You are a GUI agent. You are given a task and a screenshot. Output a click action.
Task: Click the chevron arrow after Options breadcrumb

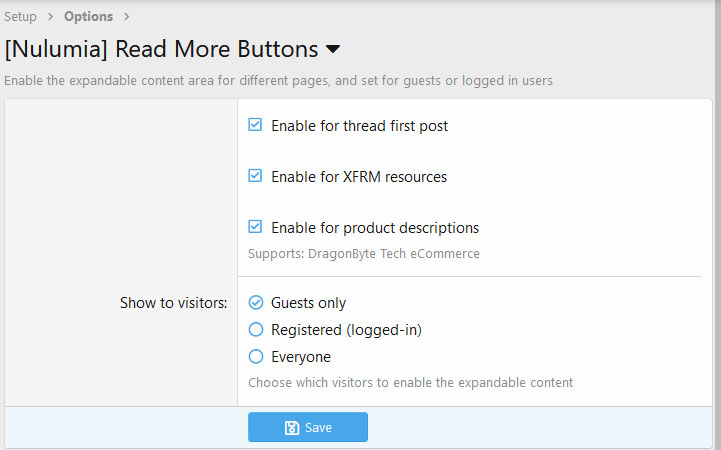click(127, 16)
